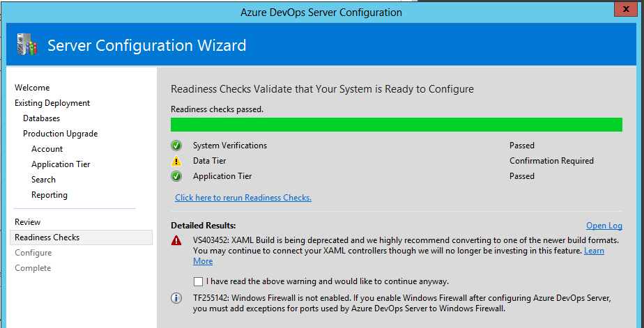Click the 'Passed' status for System Verifications
This screenshot has height=328, width=644.
tap(522, 146)
